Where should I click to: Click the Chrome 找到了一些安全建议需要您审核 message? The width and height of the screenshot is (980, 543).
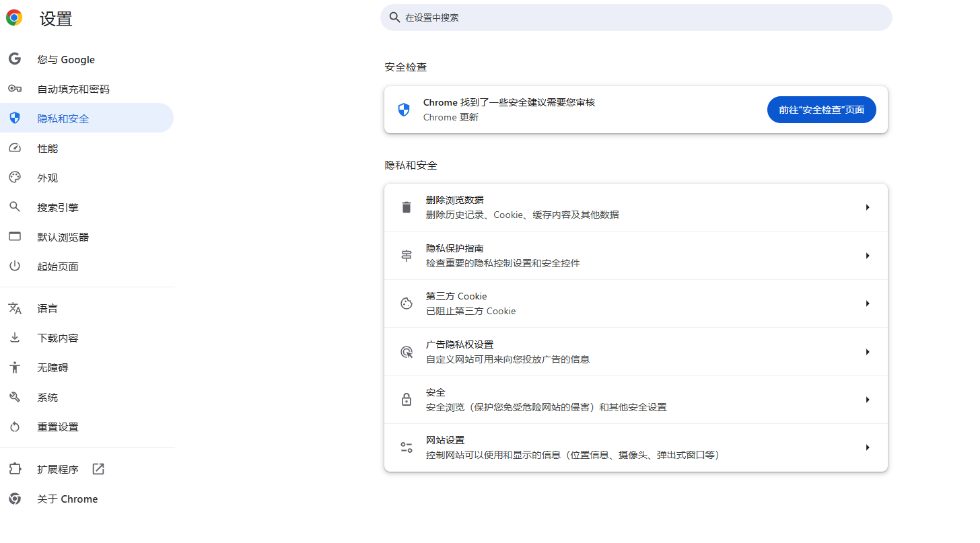[509, 102]
